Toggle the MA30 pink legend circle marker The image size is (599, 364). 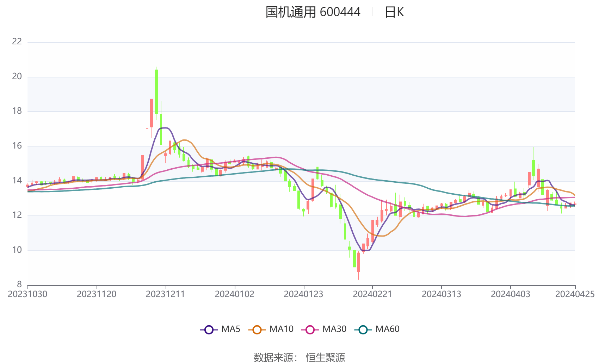(310, 330)
